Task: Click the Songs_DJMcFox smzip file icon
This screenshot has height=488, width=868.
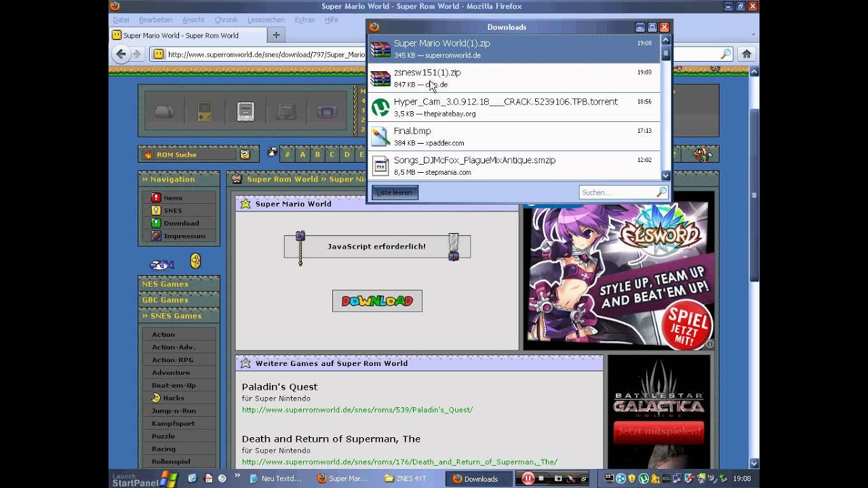Action: 380,165
